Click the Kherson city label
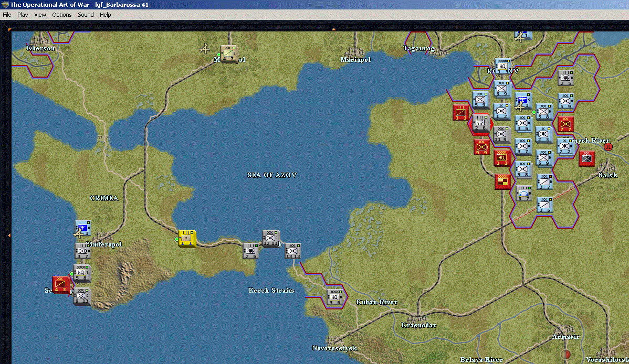The image size is (629, 364). pos(40,48)
